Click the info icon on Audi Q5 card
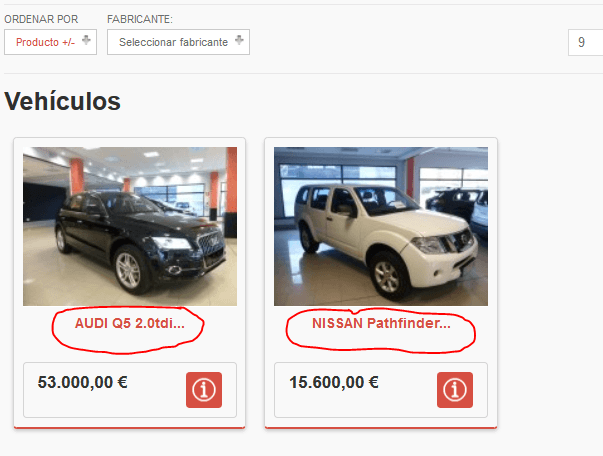Viewport: 603px width, 456px height. tap(204, 389)
